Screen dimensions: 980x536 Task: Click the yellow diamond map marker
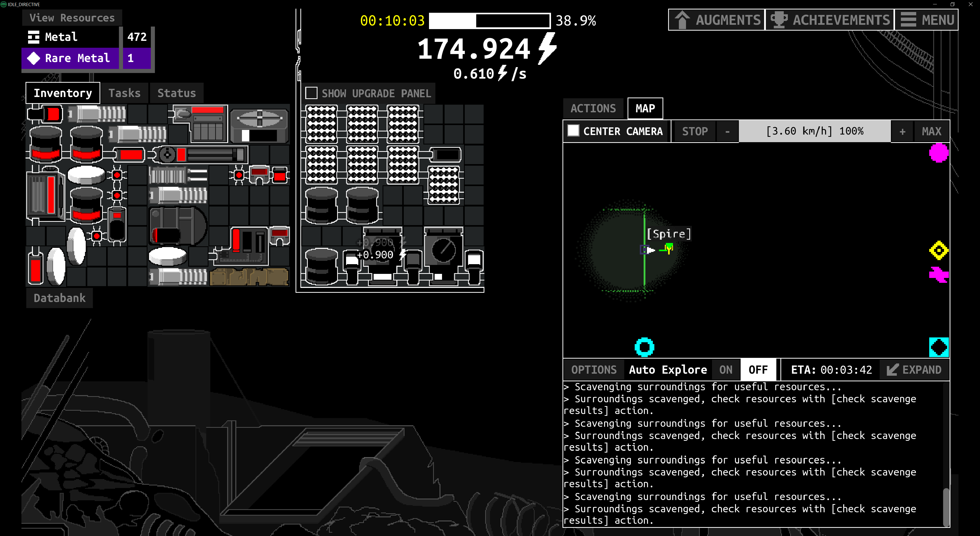point(939,250)
